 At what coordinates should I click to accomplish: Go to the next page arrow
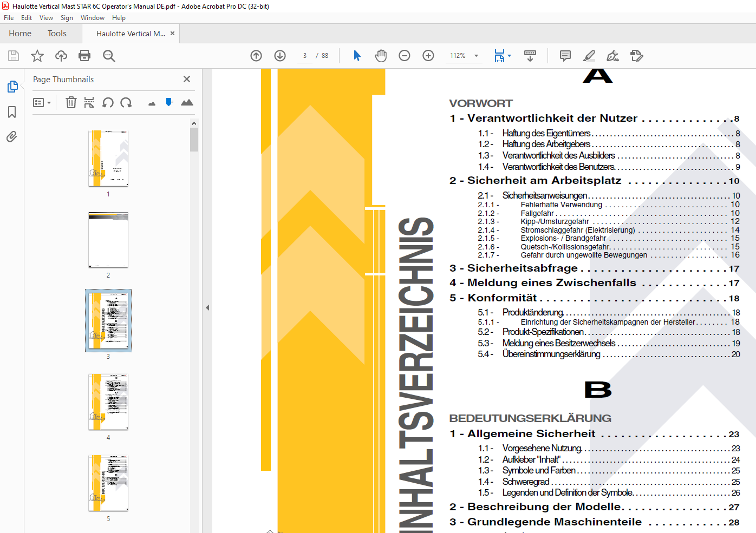pyautogui.click(x=280, y=56)
